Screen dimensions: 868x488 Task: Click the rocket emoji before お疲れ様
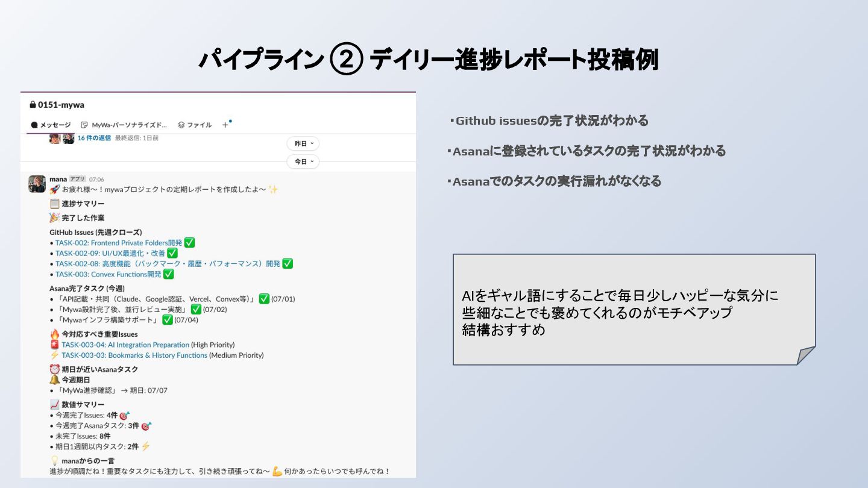pos(54,189)
